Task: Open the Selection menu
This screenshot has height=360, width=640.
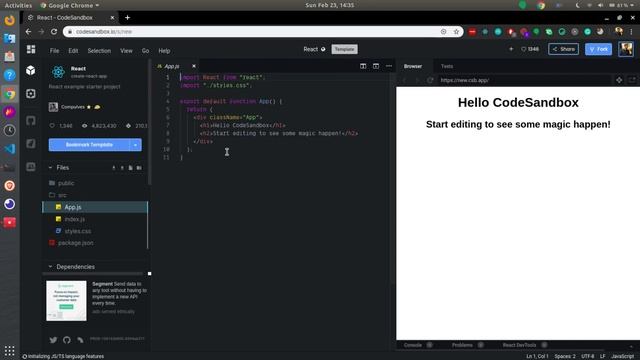Action: [99, 51]
